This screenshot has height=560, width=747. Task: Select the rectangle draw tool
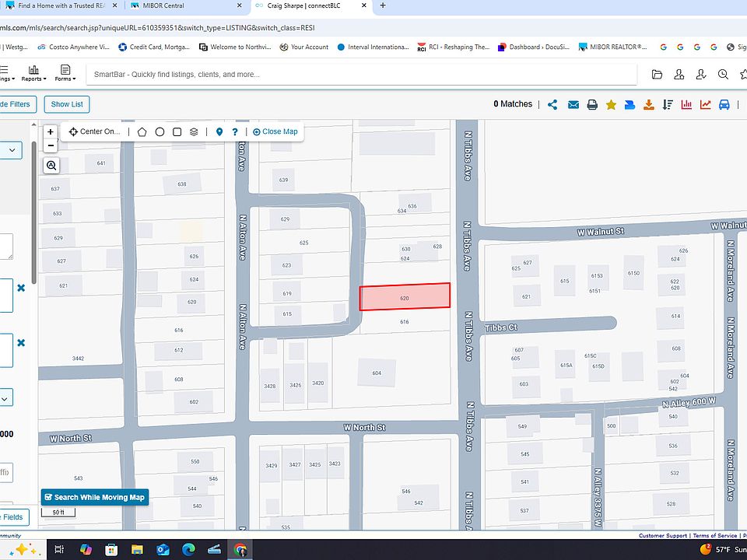(177, 132)
